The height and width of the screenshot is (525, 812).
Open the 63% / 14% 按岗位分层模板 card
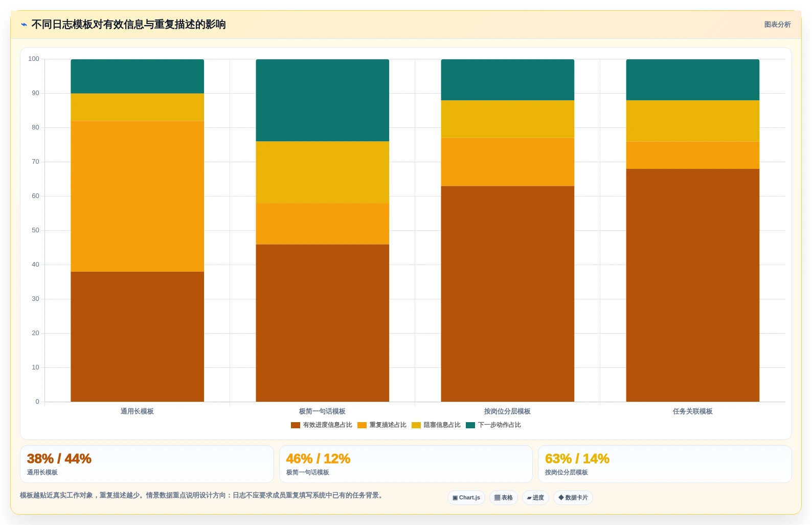pyautogui.click(x=665, y=464)
